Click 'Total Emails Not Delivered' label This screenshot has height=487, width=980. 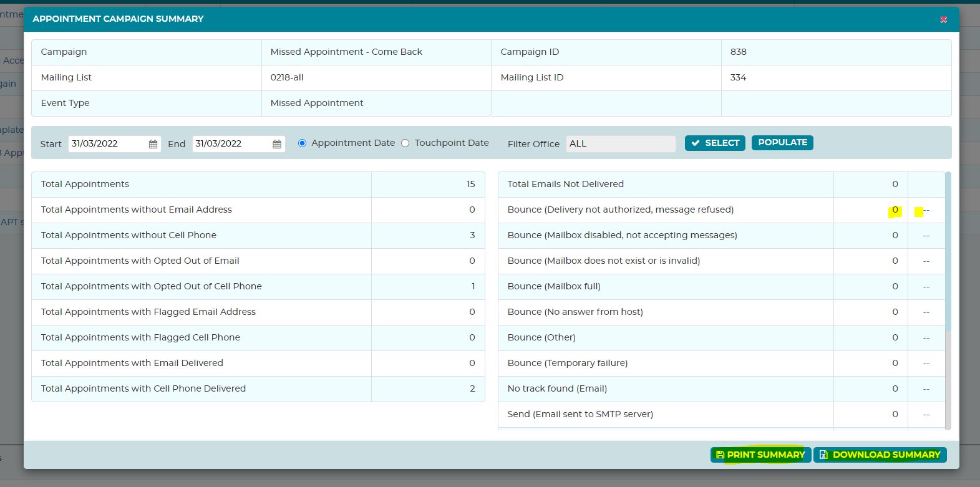click(565, 184)
